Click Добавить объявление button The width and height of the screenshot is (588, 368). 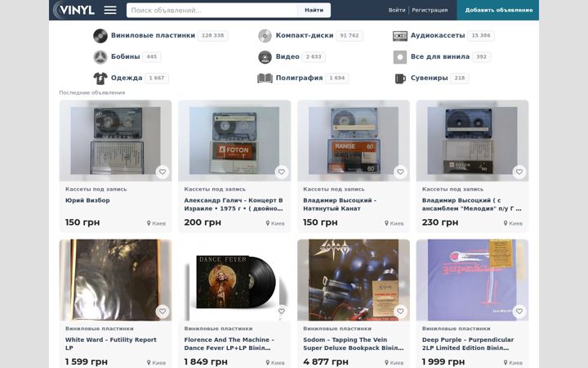point(498,10)
